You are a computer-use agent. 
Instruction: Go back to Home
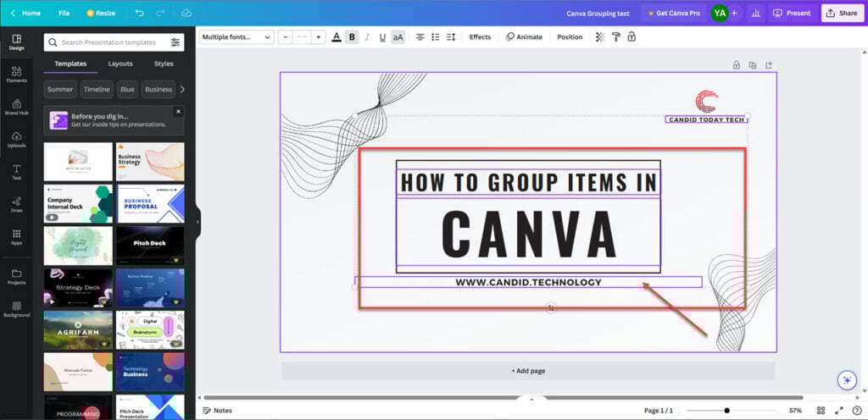coord(25,13)
